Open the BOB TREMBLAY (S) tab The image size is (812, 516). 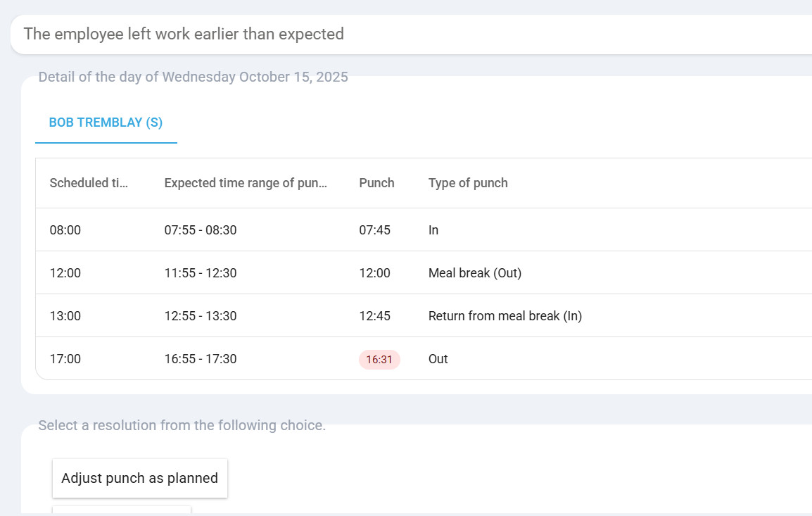coord(106,122)
